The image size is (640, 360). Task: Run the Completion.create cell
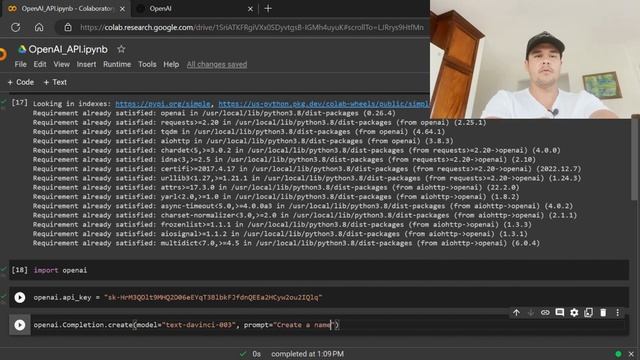pos(20,325)
